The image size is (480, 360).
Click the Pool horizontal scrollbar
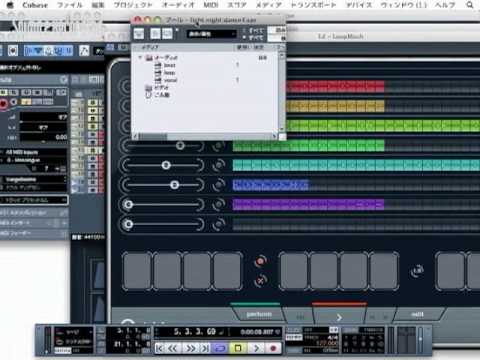(205, 136)
